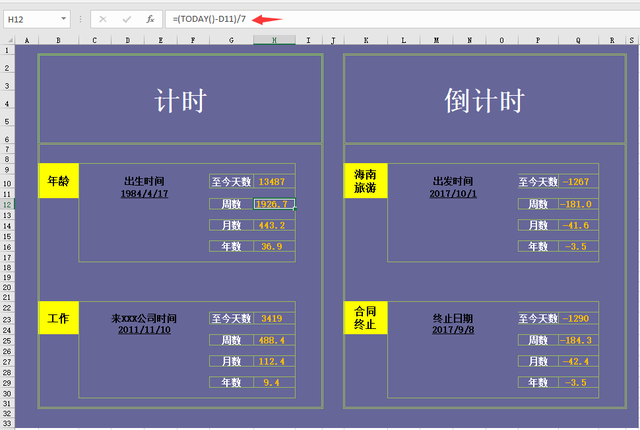Click the formula bar with =(TODAY()-D11)/7
Image resolution: width=640 pixels, height=430 pixels.
point(402,19)
